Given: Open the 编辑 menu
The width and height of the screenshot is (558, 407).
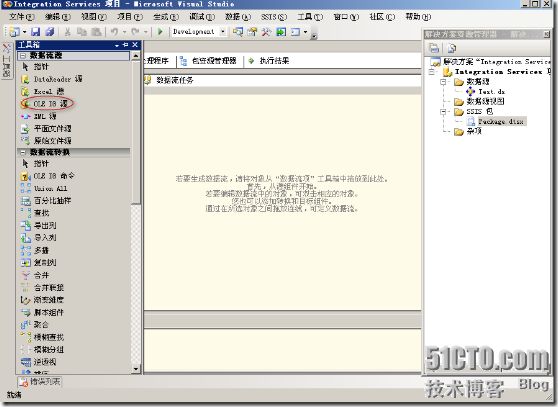Looking at the screenshot, I should tap(58, 17).
